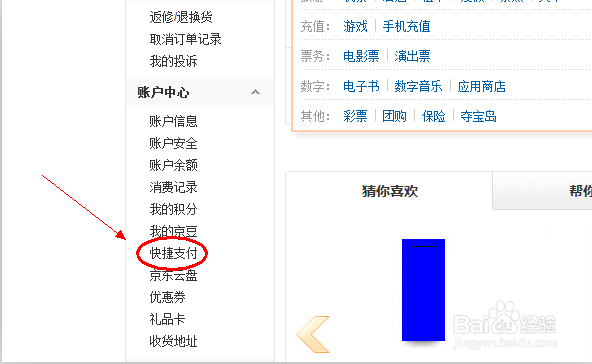
Task: Open 我的积分 page
Action: click(174, 209)
